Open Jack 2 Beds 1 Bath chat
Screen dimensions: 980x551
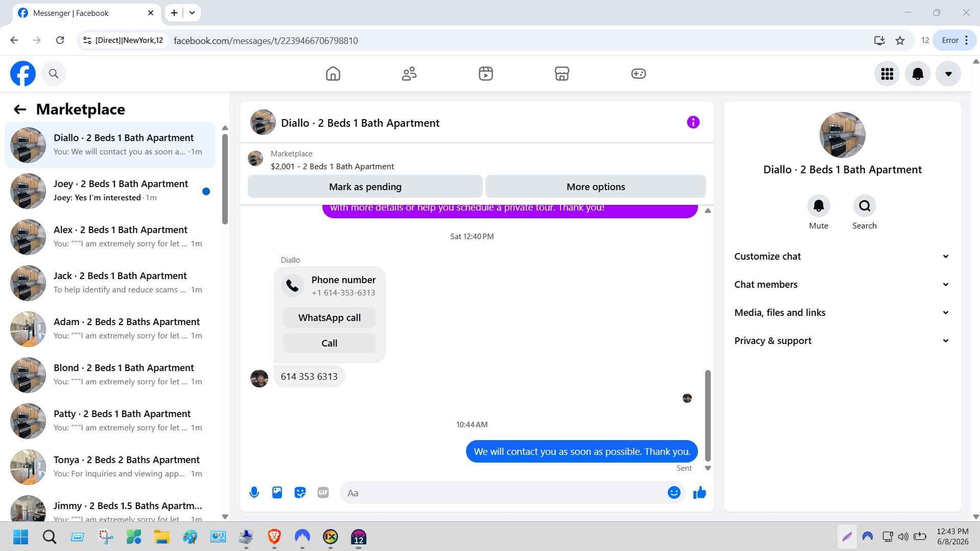pyautogui.click(x=110, y=283)
